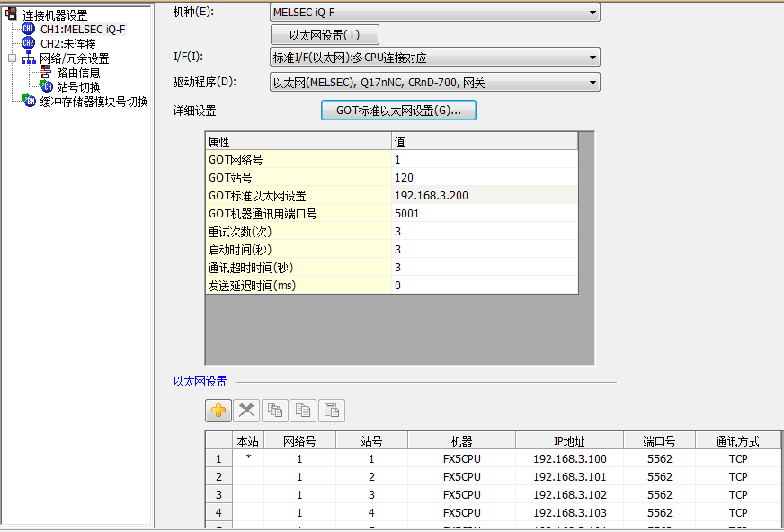The width and height of the screenshot is (784, 532).
Task: Click the GOT标准以太网设置(G)... button
Action: click(x=398, y=111)
